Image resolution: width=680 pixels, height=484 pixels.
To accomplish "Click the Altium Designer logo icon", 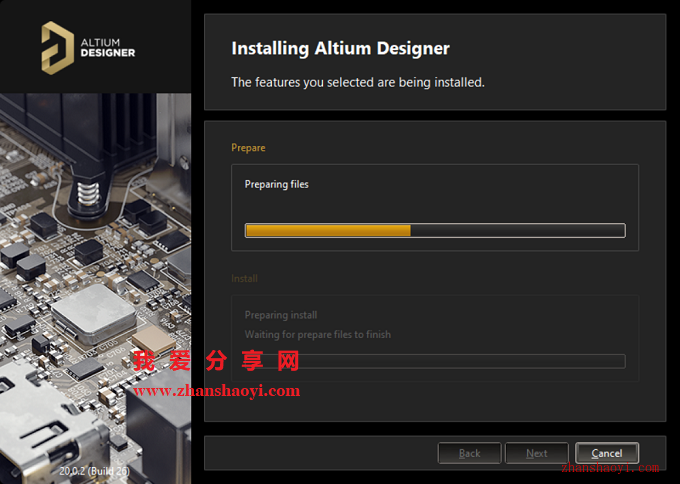I will pos(57,48).
